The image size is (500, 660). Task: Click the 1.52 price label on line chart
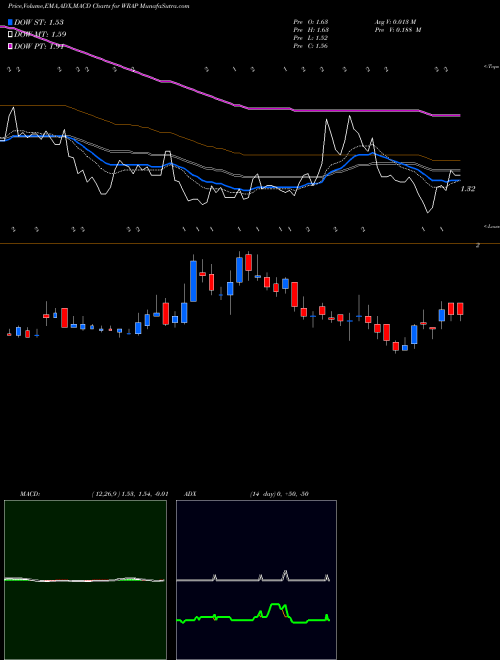coord(468,189)
